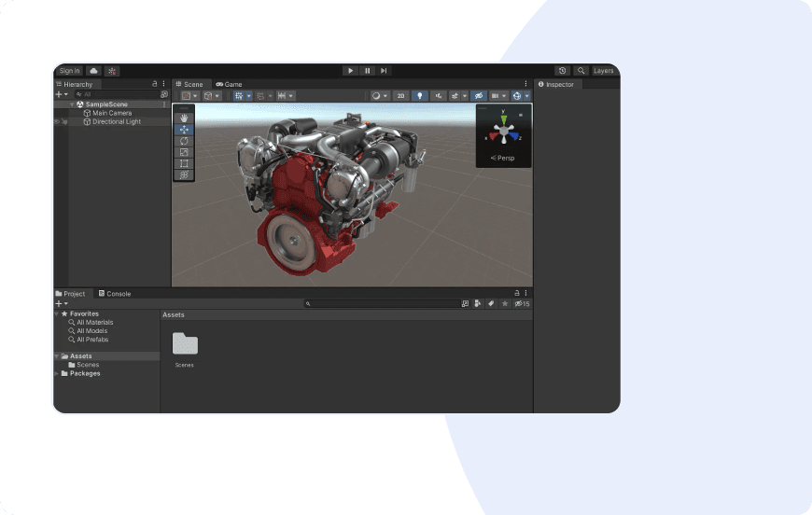Image resolution: width=812 pixels, height=515 pixels.
Task: Toggle the gizmos globe button
Action: [516, 96]
